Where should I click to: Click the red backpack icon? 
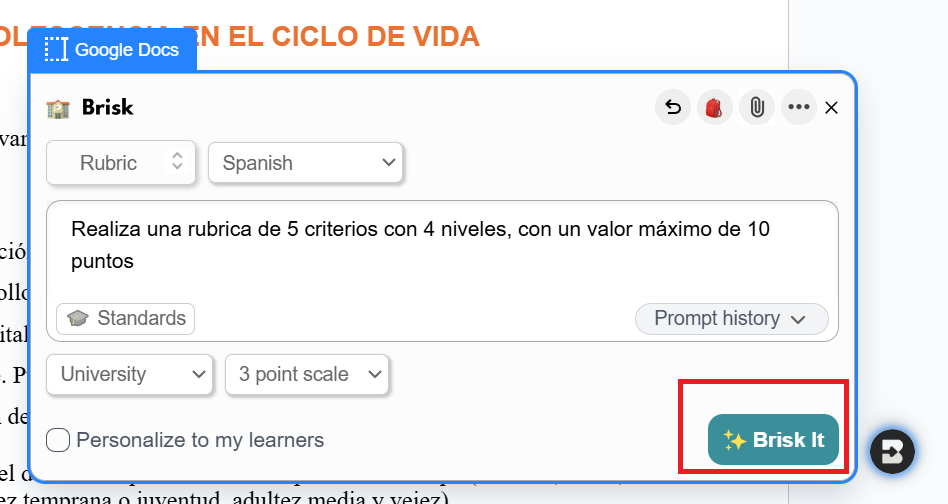[715, 107]
